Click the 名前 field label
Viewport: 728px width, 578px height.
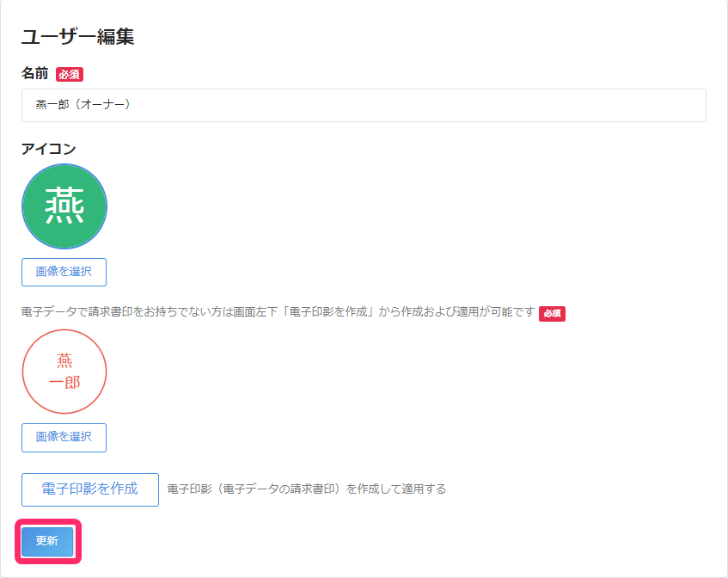(x=34, y=74)
